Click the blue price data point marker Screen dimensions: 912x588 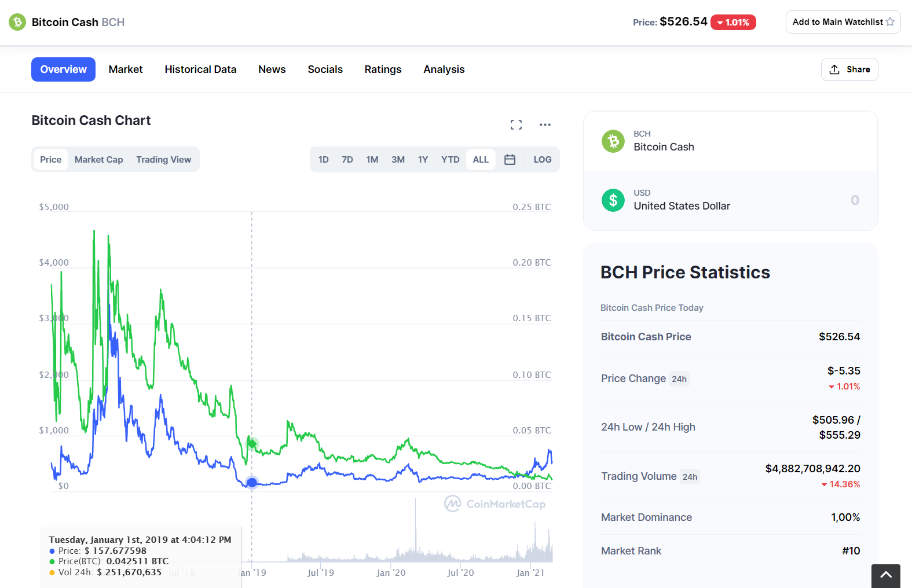(252, 483)
